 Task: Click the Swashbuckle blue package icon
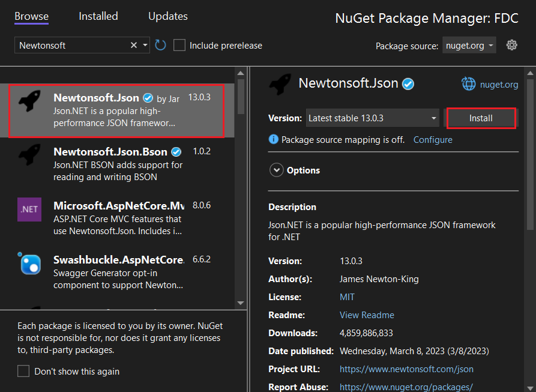tap(30, 264)
